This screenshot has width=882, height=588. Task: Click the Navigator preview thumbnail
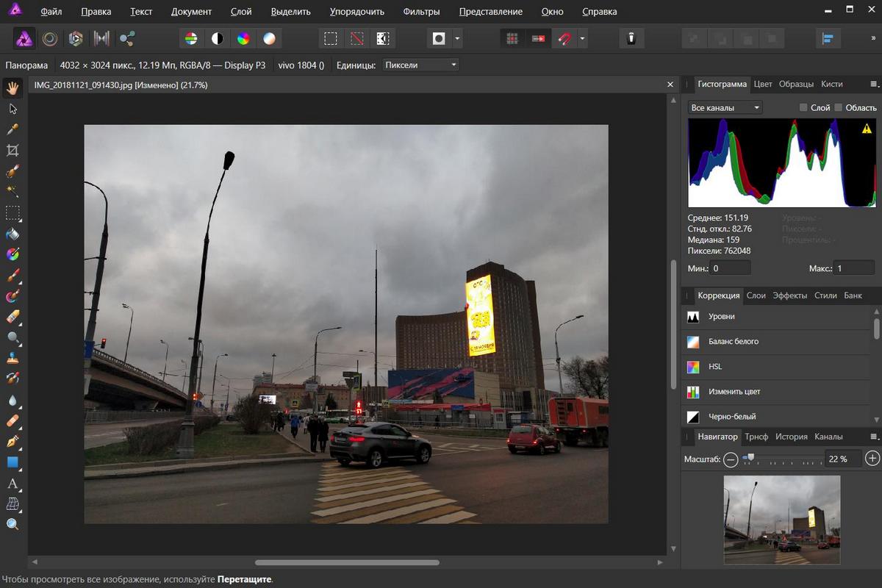[x=783, y=520]
